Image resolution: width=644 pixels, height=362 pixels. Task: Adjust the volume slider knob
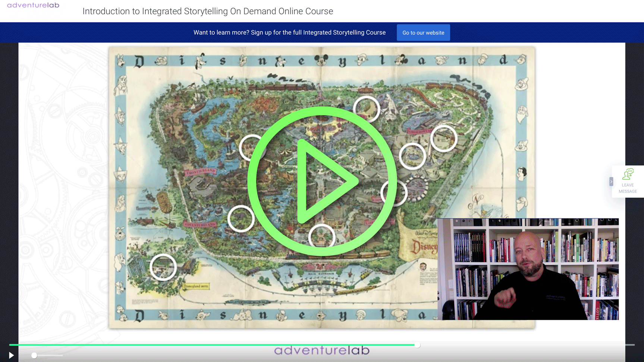pos(34,355)
